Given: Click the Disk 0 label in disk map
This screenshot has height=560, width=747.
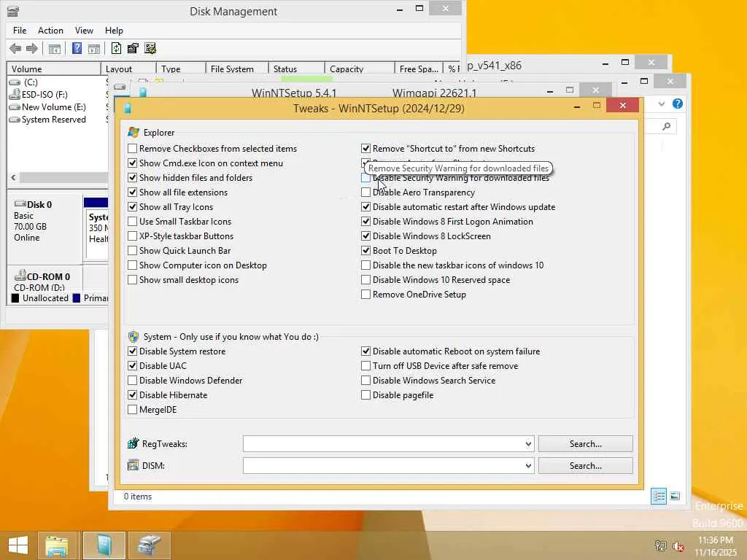Looking at the screenshot, I should [x=39, y=205].
